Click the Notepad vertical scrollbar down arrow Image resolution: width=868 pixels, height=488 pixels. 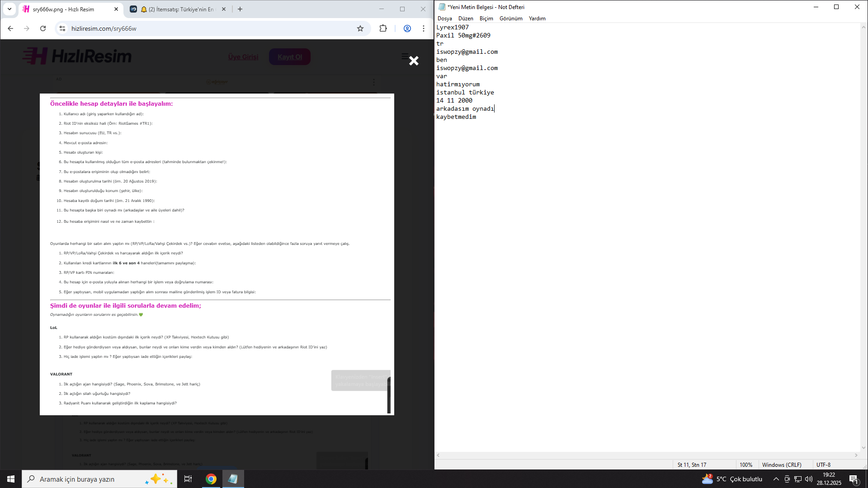click(863, 448)
